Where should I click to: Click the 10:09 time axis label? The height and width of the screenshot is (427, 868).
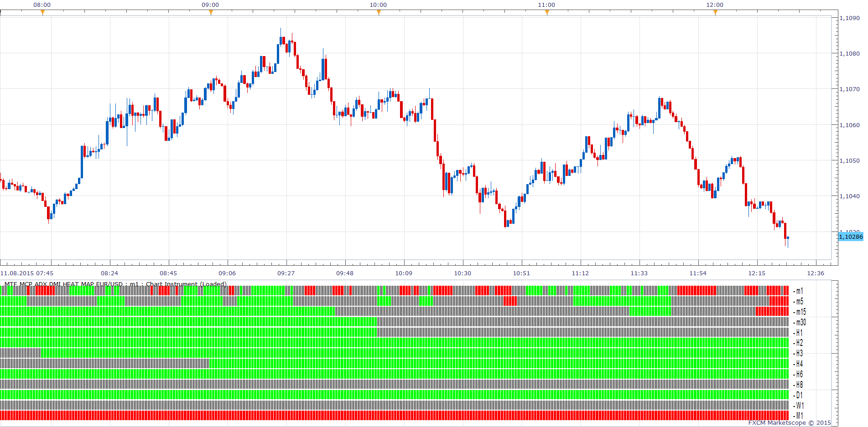point(404,273)
